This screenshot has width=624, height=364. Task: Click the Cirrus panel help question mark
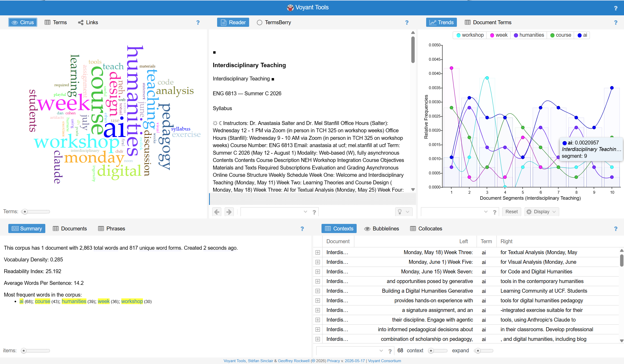tap(198, 23)
